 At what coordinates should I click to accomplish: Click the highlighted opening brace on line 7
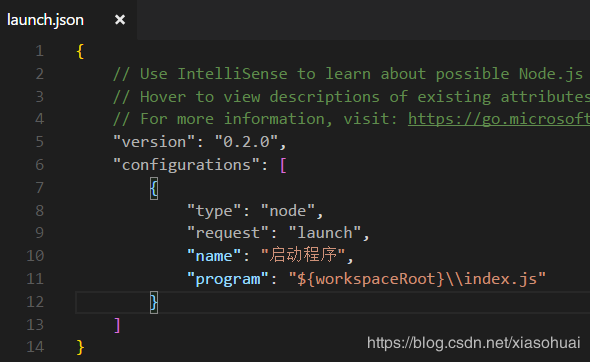point(154,189)
